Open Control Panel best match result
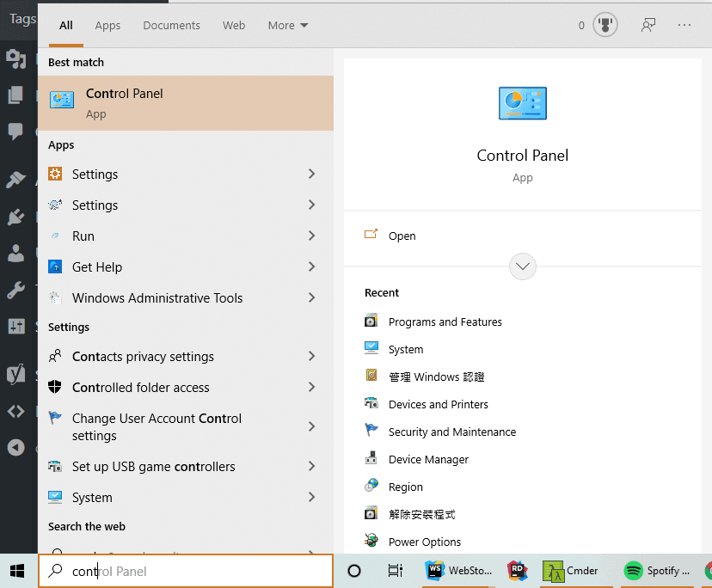 [x=185, y=102]
